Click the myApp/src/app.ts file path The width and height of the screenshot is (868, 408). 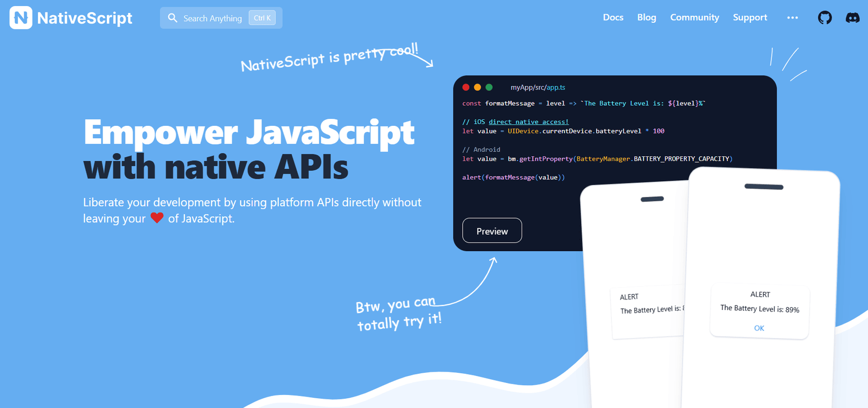click(538, 87)
